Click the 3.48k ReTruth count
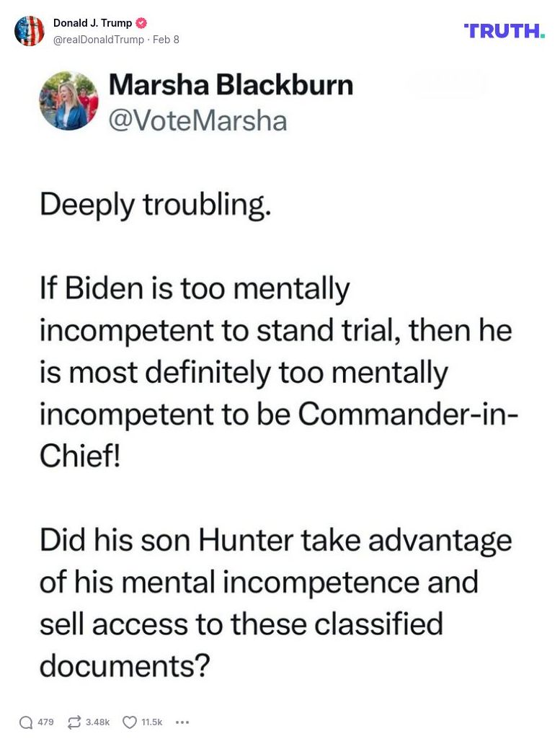The width and height of the screenshot is (560, 744). (97, 722)
